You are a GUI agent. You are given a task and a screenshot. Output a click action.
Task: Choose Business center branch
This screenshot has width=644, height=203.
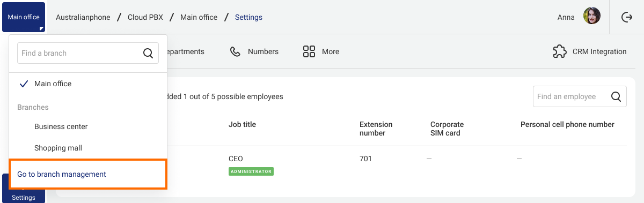coord(61,126)
